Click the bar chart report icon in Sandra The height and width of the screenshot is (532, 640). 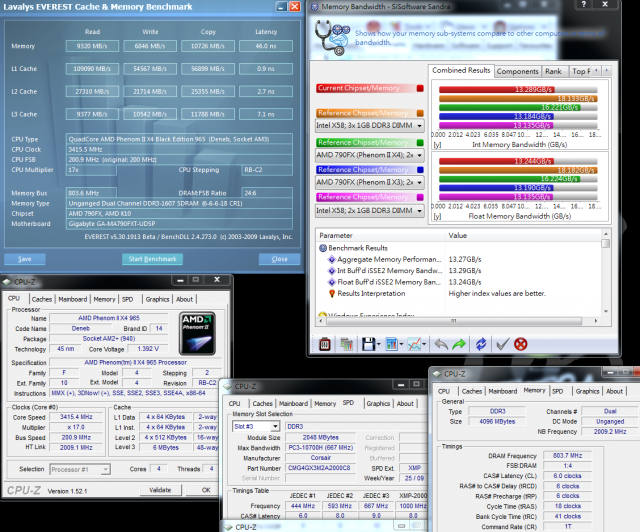pyautogui.click(x=391, y=344)
